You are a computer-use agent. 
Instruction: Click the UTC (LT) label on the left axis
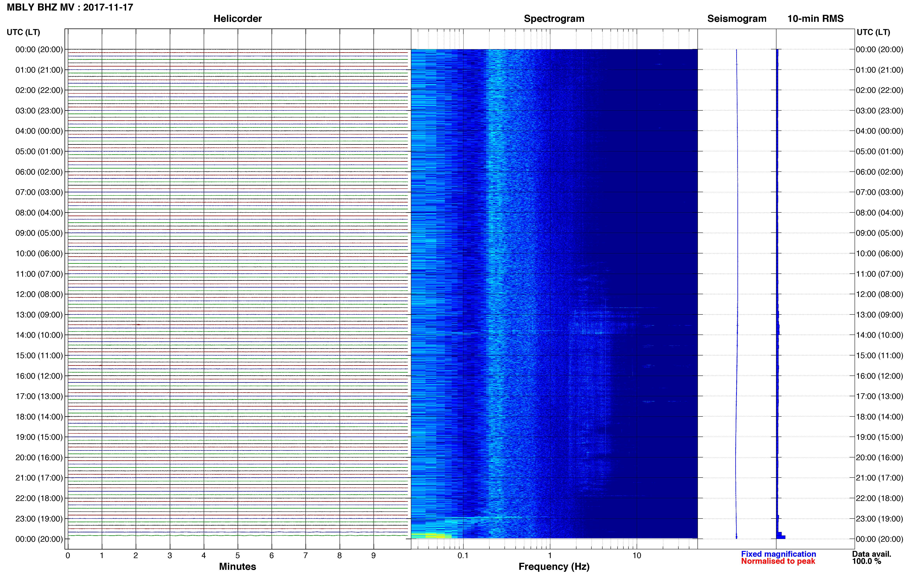[x=23, y=32]
